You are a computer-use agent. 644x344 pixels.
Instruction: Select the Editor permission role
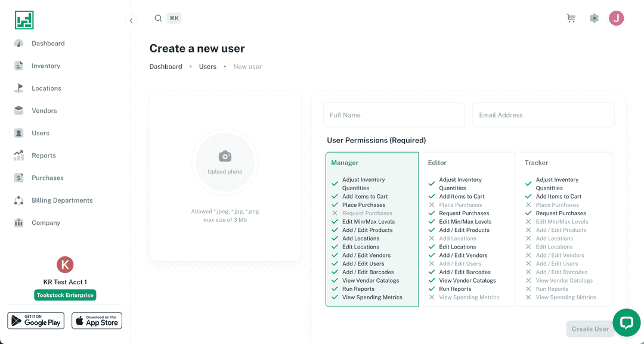point(437,163)
